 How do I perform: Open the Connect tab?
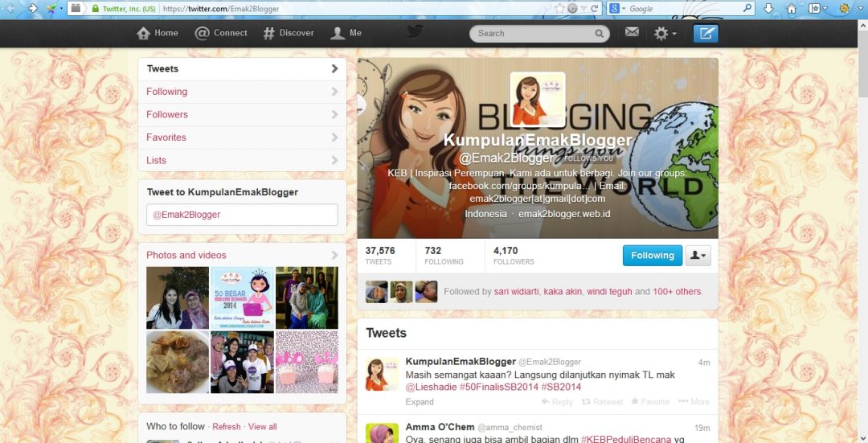point(221,33)
